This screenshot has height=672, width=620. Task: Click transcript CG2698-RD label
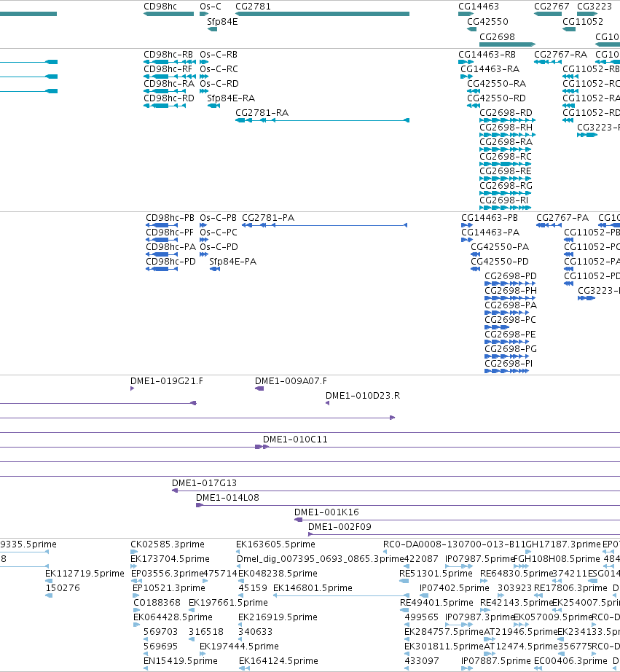(506, 113)
